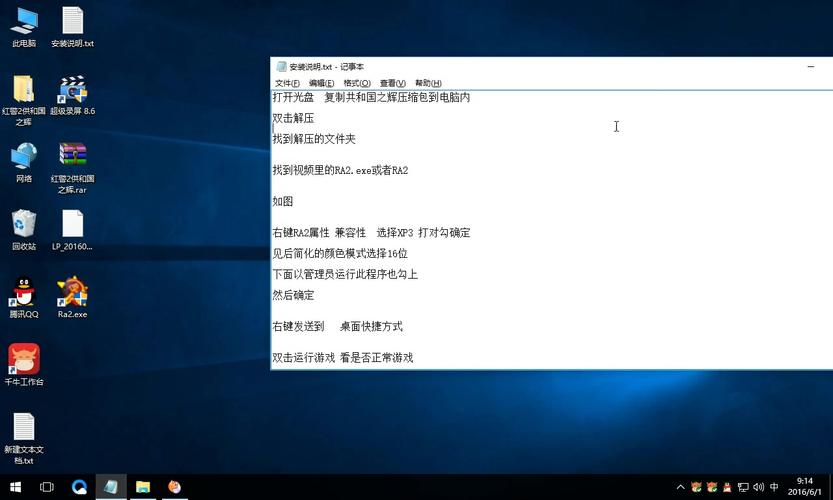Select the 红警2共和国之辉.rar archive icon

72,168
